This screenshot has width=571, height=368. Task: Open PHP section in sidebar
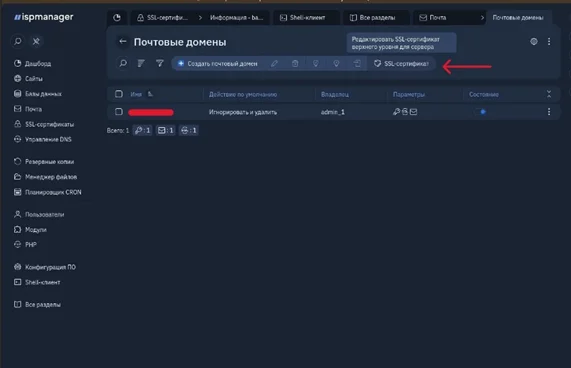[x=25, y=245]
